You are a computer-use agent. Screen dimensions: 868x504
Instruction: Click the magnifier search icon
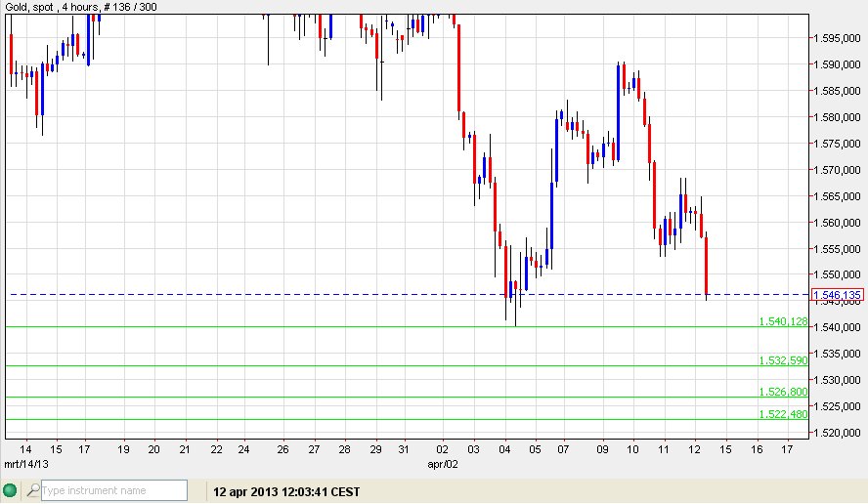point(32,490)
